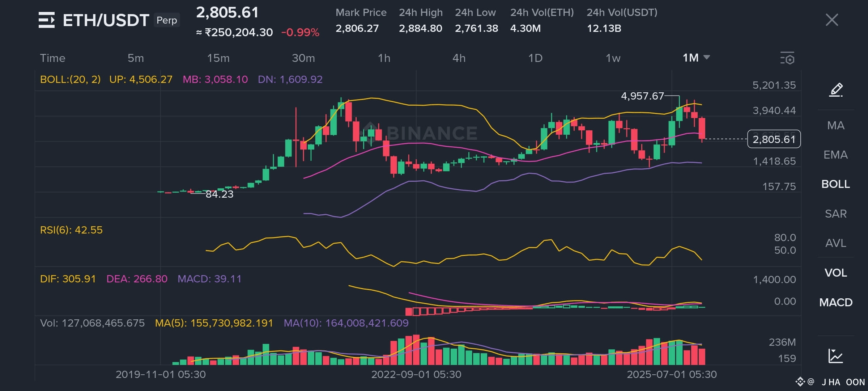868x391 pixels.
Task: Open the market list menu icon
Action: tap(46, 20)
